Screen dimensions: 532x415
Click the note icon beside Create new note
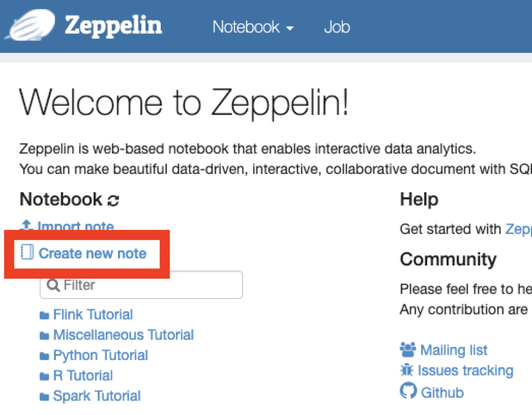coord(26,252)
